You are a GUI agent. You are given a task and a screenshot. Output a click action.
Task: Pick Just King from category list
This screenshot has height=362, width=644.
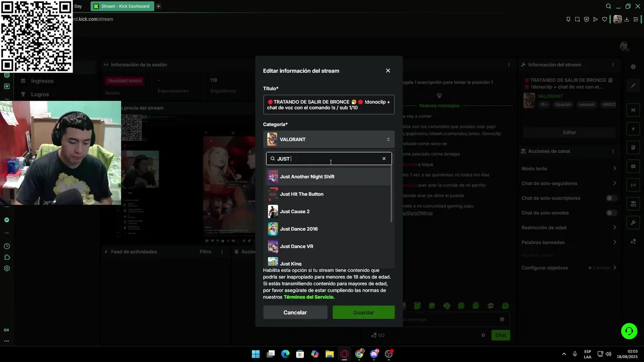point(329,262)
